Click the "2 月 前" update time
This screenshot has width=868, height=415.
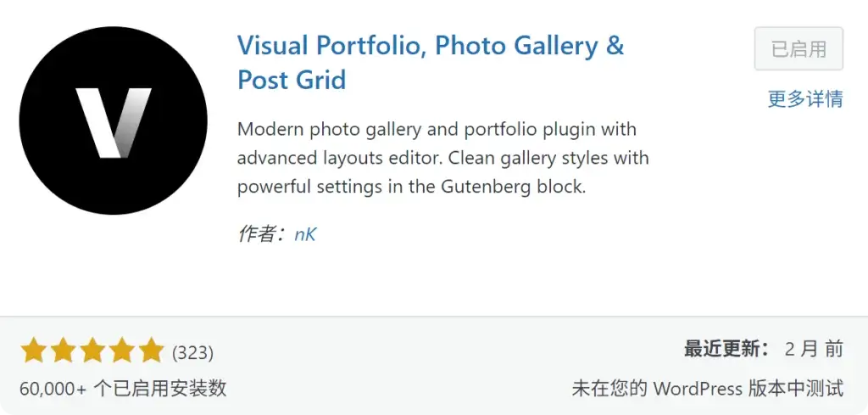[x=814, y=349]
